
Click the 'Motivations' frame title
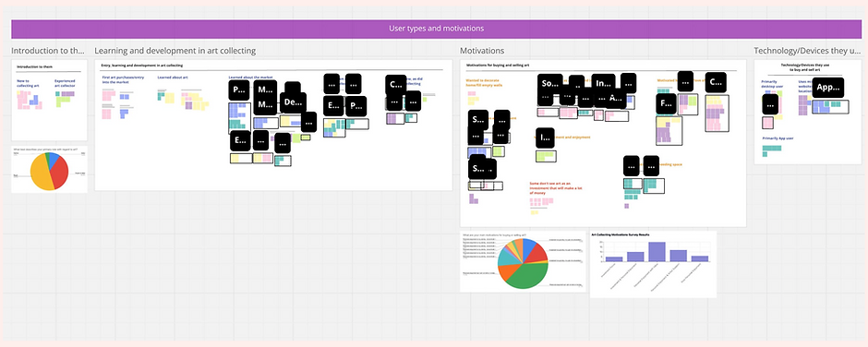click(x=482, y=51)
